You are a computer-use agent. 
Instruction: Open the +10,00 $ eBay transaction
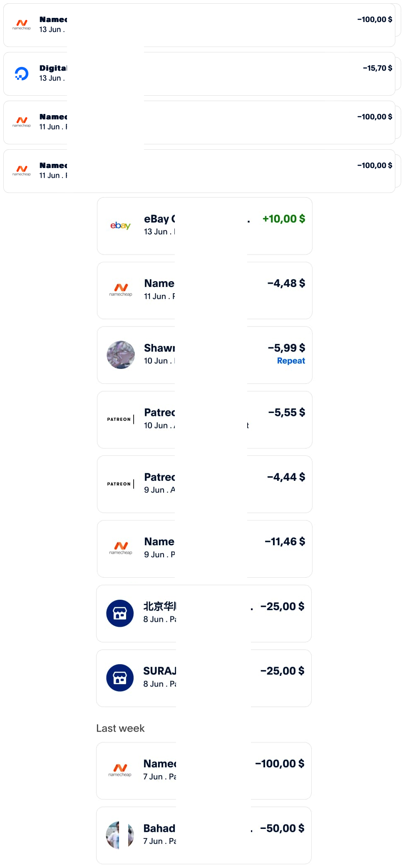click(x=205, y=226)
